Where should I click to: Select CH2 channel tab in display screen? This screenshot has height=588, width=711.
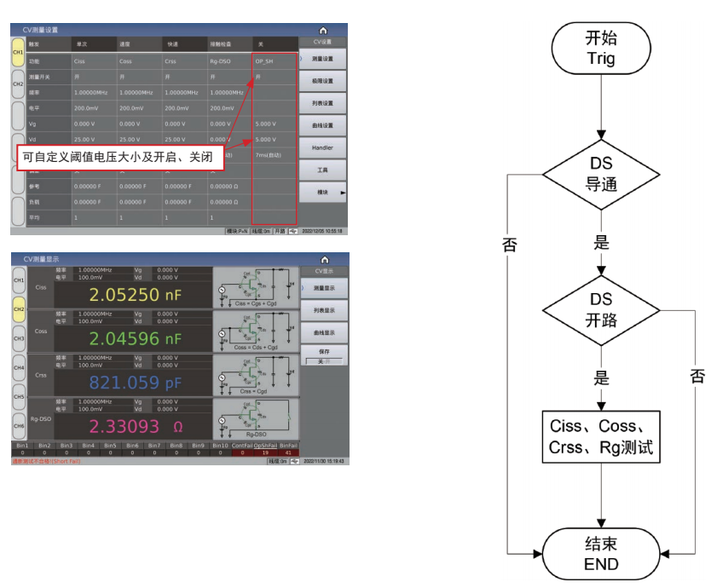point(18,309)
